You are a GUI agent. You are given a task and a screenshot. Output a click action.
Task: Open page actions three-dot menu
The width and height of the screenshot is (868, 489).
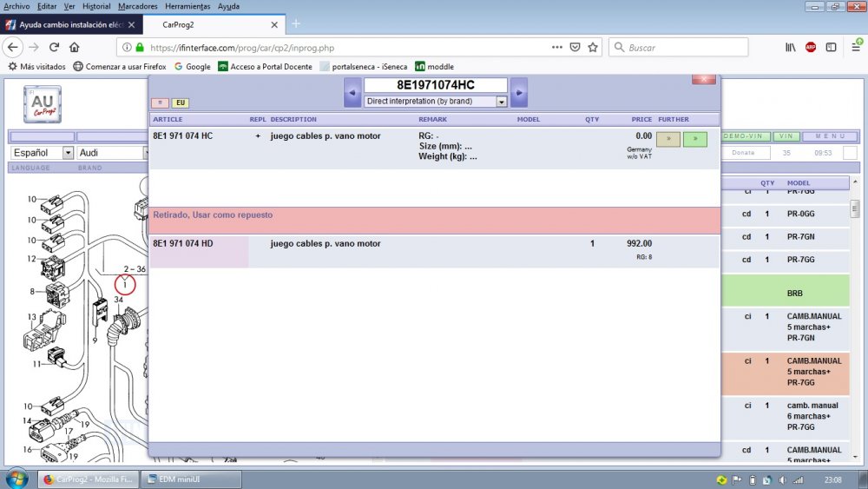[x=557, y=48]
